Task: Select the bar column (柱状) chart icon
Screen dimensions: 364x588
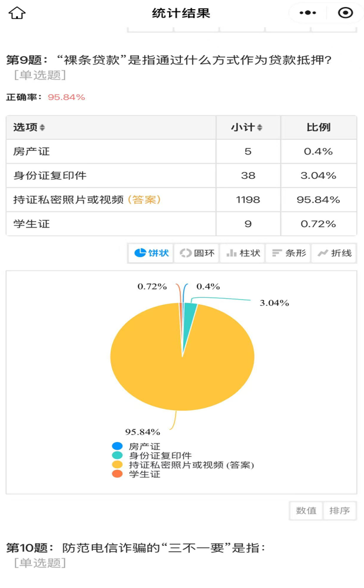Action: (x=243, y=253)
